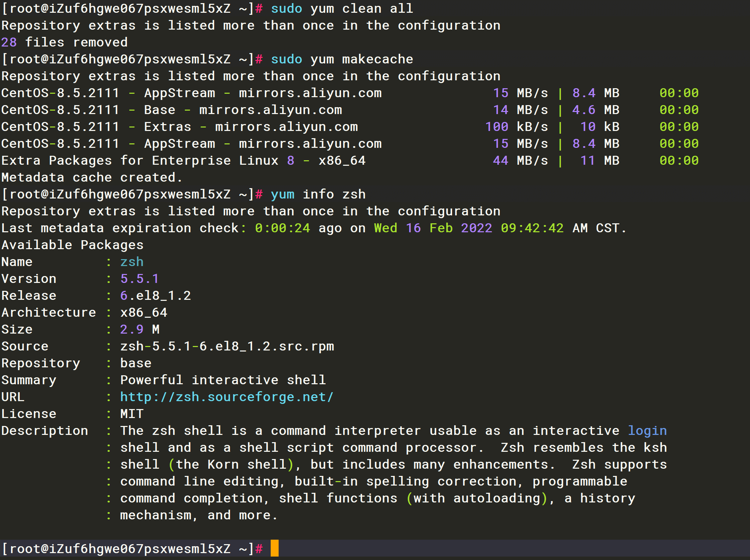Click the orange cursor block at the prompt
The width and height of the screenshot is (750, 560).
[x=274, y=548]
